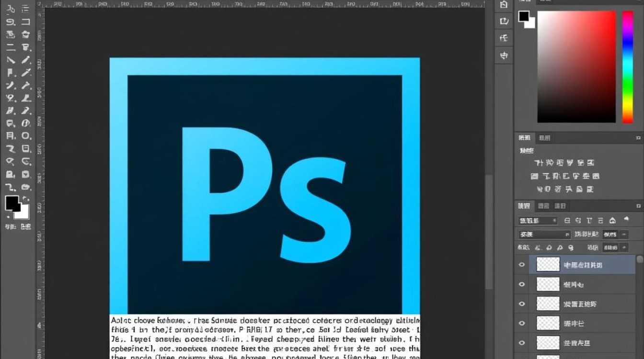
Task: Hide the top selected layer with its eye icon
Action: click(522, 264)
